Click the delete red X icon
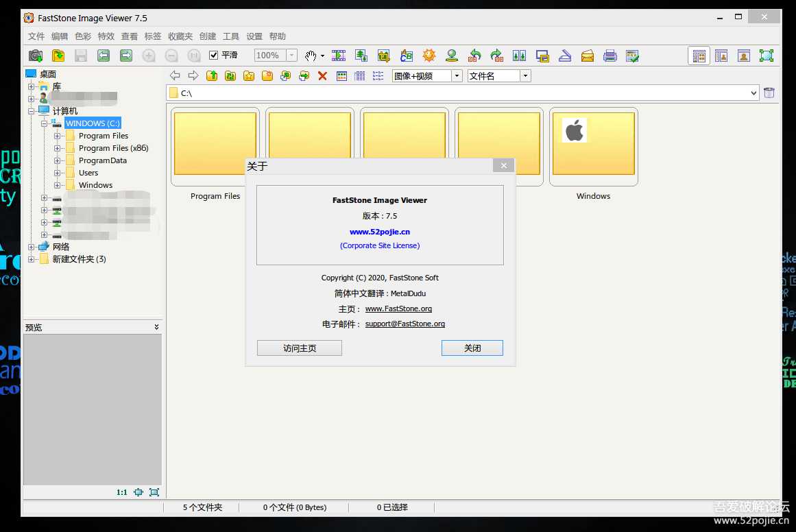796x532 pixels. (322, 76)
